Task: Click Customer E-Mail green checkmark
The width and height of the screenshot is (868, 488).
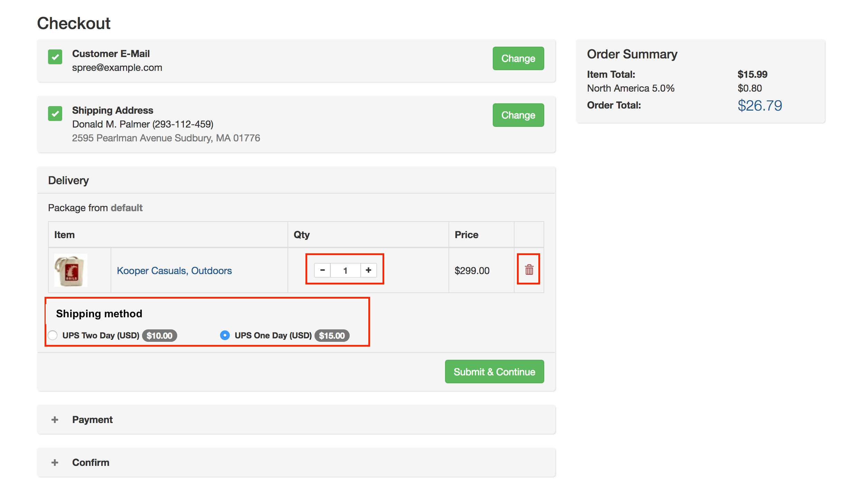Action: 55,57
